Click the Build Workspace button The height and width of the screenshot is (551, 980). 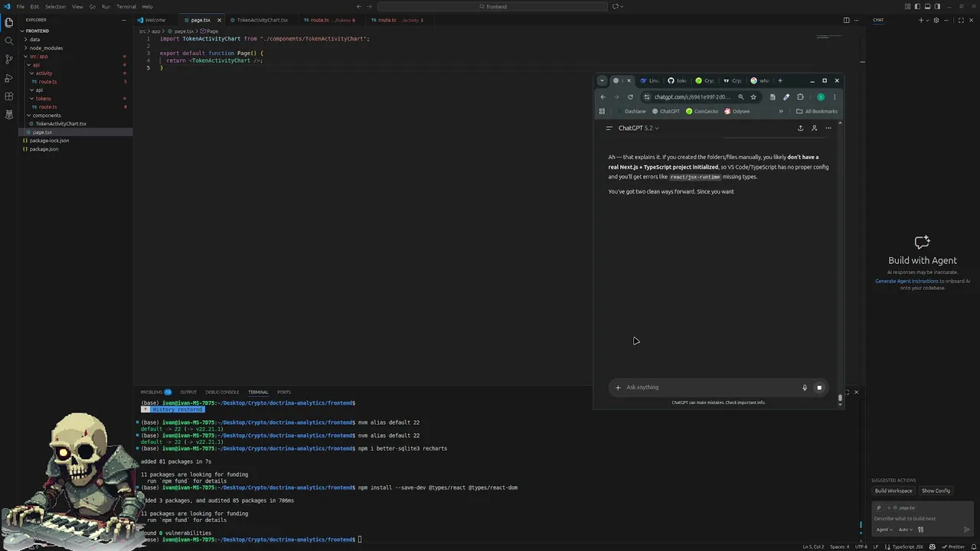pyautogui.click(x=893, y=491)
